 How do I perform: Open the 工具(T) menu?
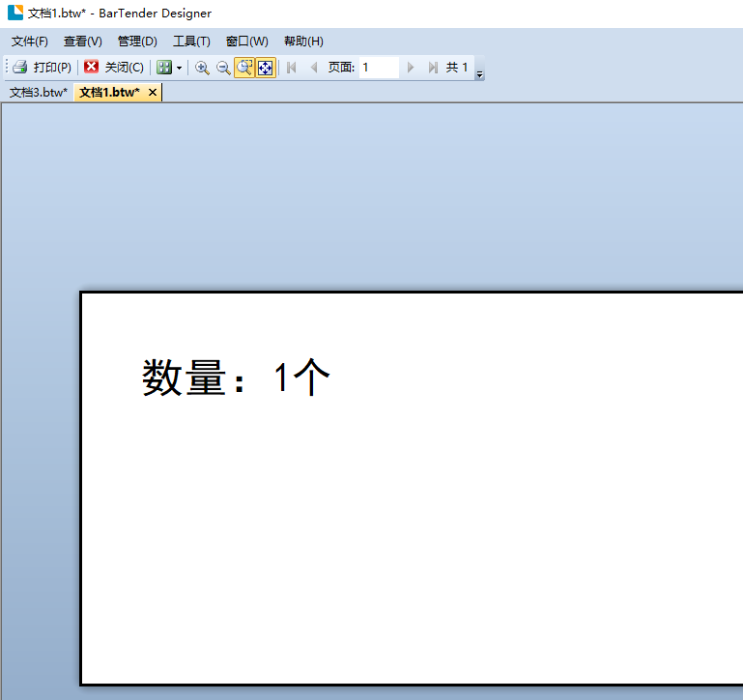191,42
